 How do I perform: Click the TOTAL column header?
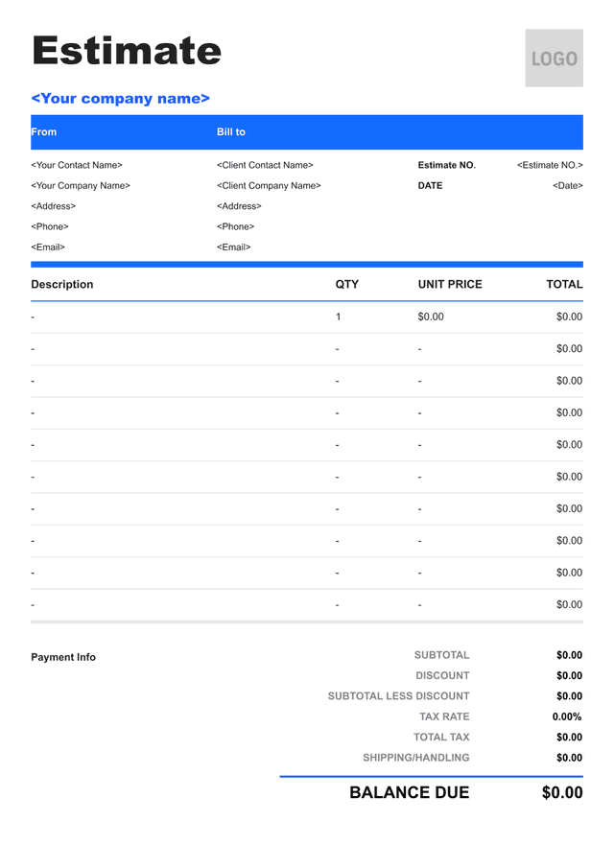click(564, 284)
